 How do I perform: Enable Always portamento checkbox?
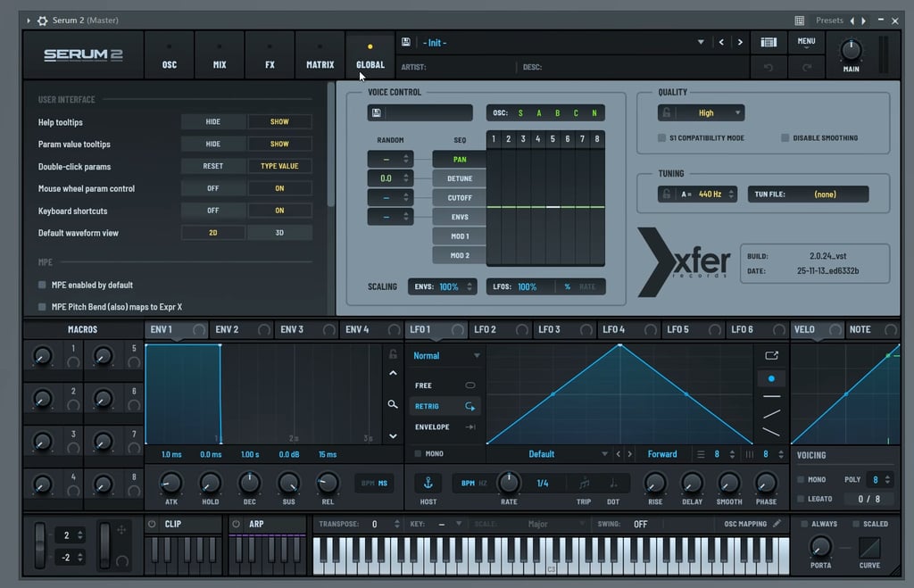click(804, 524)
